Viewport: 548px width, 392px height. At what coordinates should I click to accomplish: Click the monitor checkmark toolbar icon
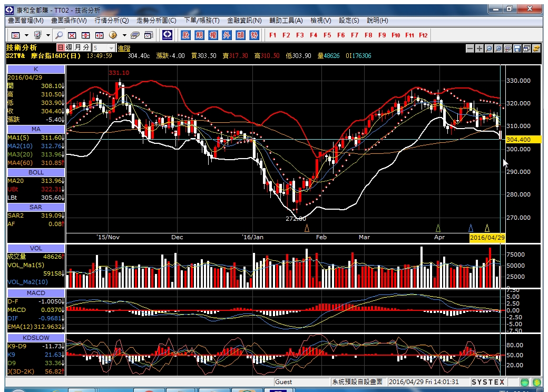(37, 35)
